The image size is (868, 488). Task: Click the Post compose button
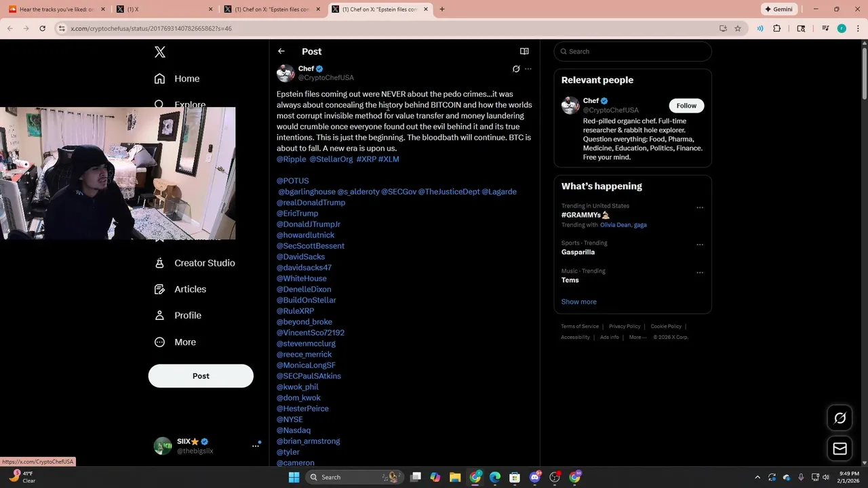click(201, 376)
